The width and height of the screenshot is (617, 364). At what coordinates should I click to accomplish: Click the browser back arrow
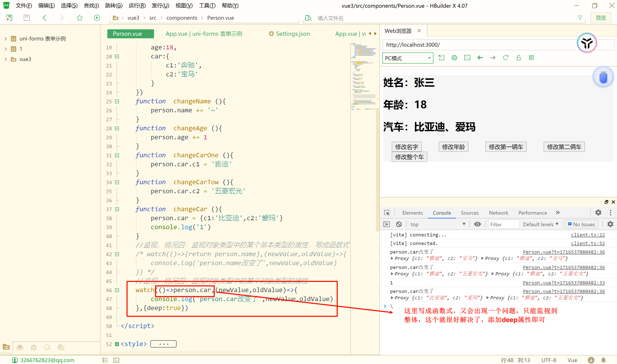click(480, 58)
